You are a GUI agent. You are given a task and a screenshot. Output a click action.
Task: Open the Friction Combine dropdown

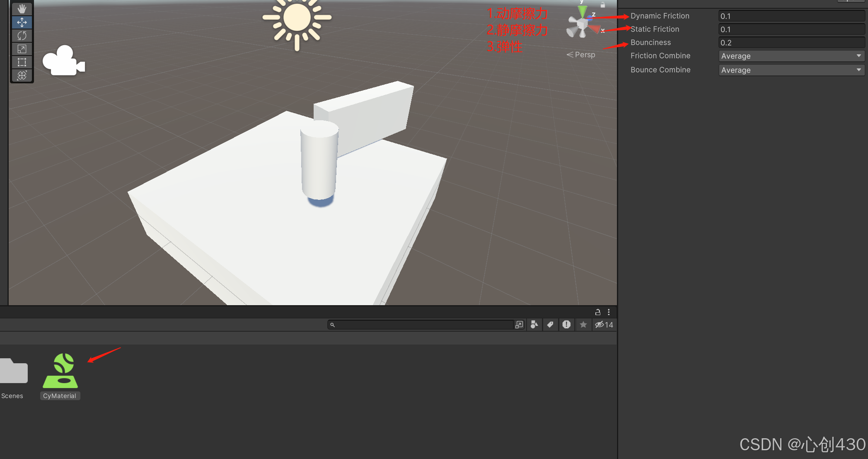click(791, 56)
